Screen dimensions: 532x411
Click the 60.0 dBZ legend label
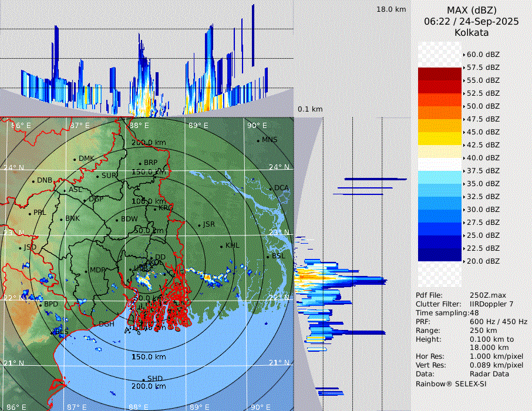pos(483,54)
